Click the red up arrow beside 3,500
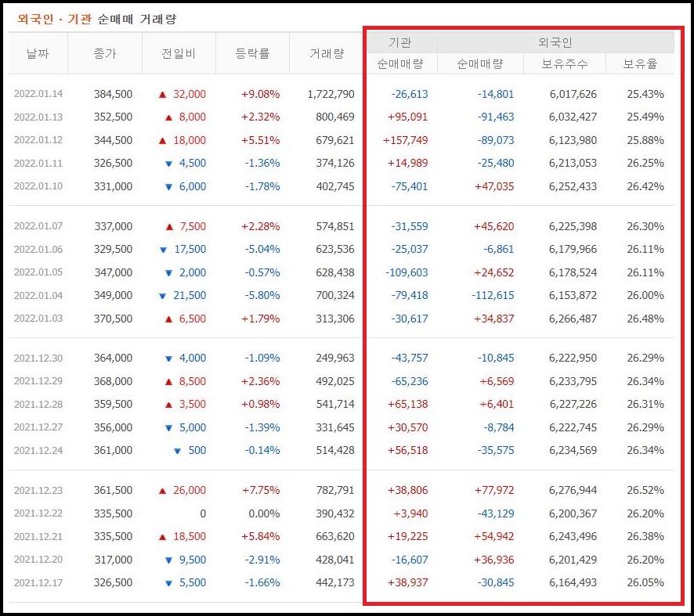This screenshot has height=616, width=694. pos(168,405)
